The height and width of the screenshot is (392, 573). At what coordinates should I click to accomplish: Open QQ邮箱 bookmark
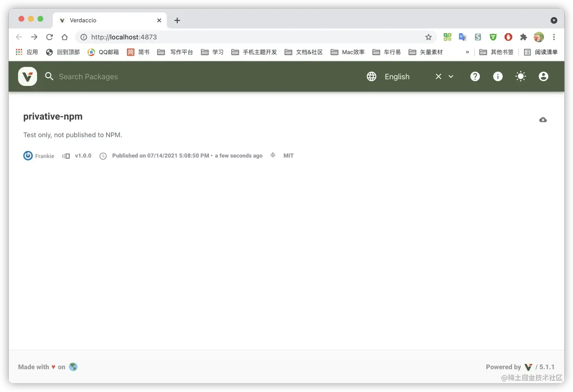tap(103, 52)
